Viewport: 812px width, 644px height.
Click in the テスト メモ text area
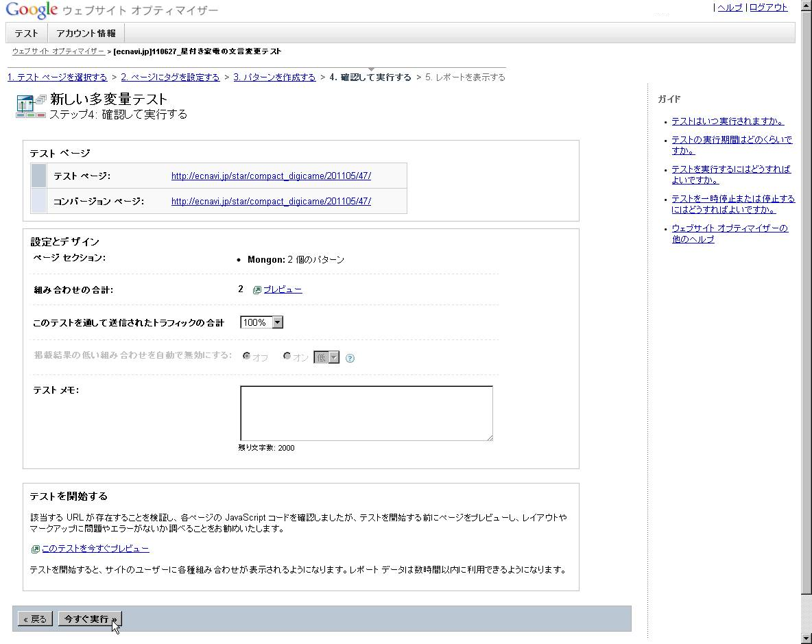(366, 413)
